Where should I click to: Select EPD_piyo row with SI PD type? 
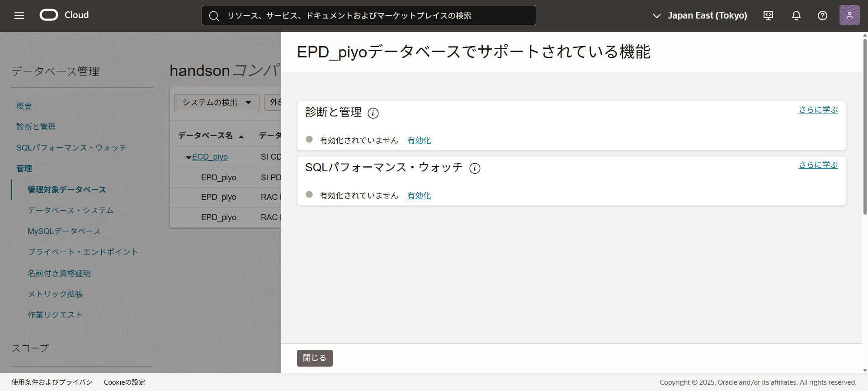pyautogui.click(x=225, y=178)
